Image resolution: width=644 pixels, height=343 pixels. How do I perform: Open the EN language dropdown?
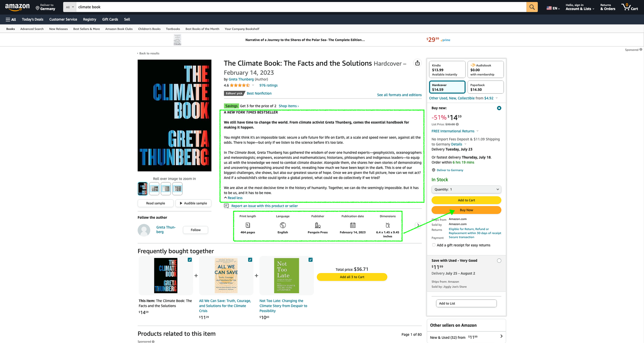pyautogui.click(x=553, y=8)
